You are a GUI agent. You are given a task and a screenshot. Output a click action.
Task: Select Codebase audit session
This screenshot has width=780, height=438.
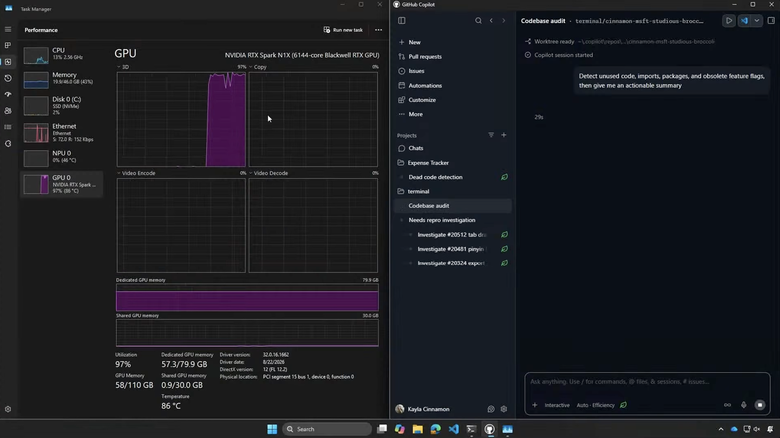(x=453, y=206)
